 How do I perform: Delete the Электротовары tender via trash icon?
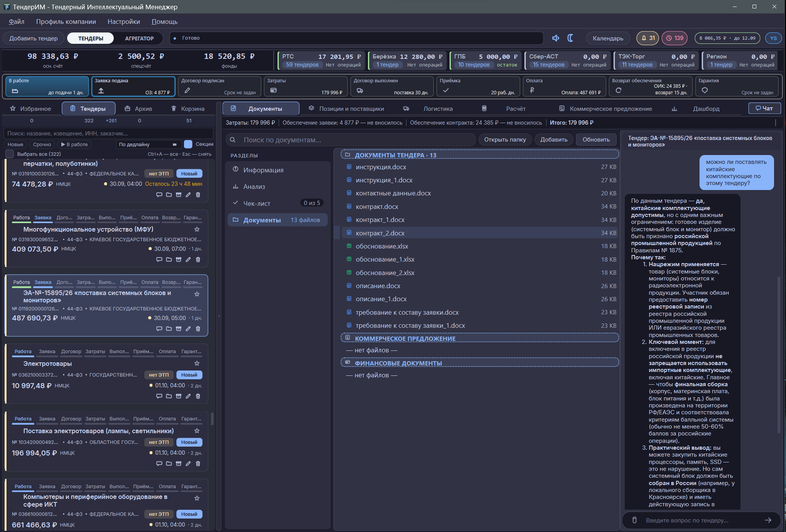[198, 396]
